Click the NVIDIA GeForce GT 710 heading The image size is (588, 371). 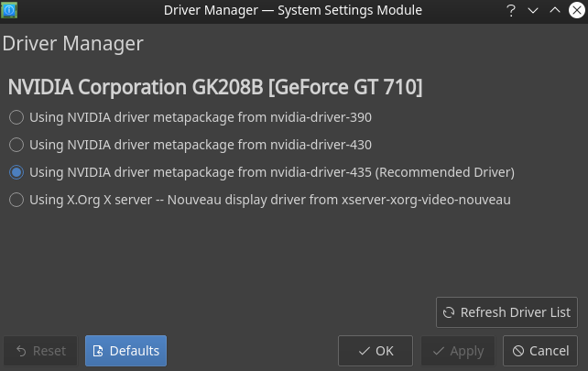[215, 88]
